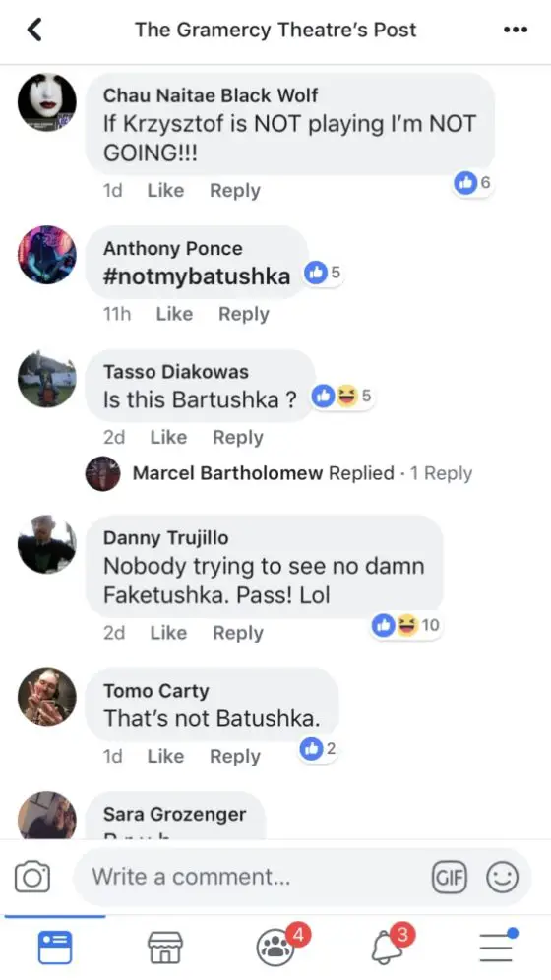
Task: Open the Marketplace storefront tab
Action: pos(165,948)
